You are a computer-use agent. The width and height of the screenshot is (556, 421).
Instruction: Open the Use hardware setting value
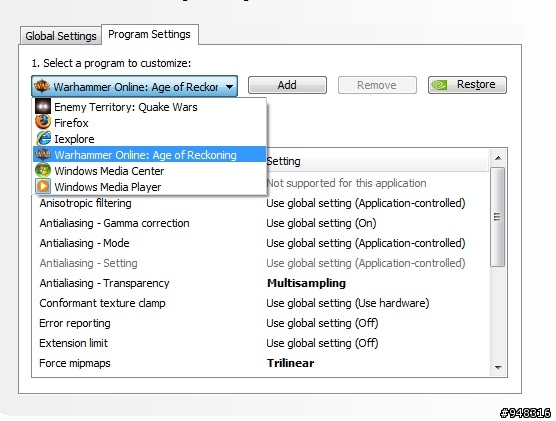(348, 303)
